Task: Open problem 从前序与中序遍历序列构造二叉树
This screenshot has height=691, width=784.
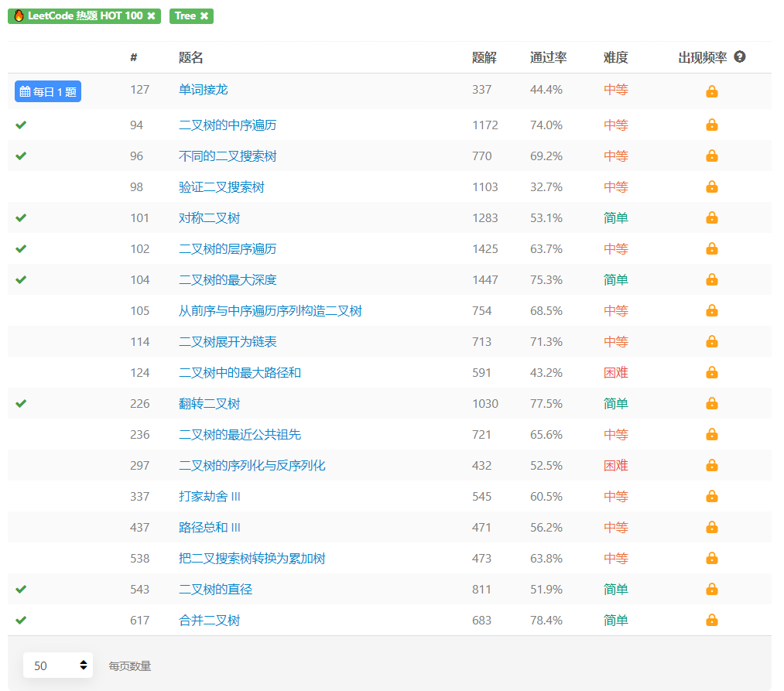Action: (x=270, y=311)
